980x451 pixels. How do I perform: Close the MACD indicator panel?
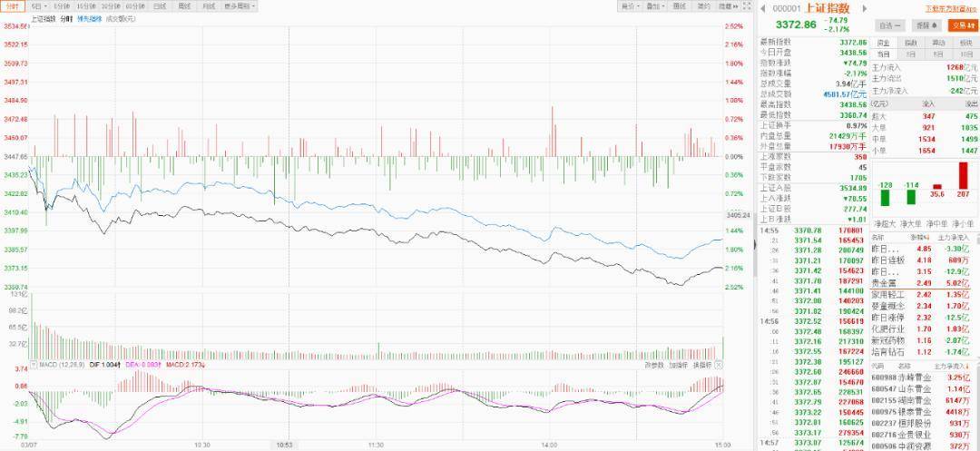(x=719, y=364)
